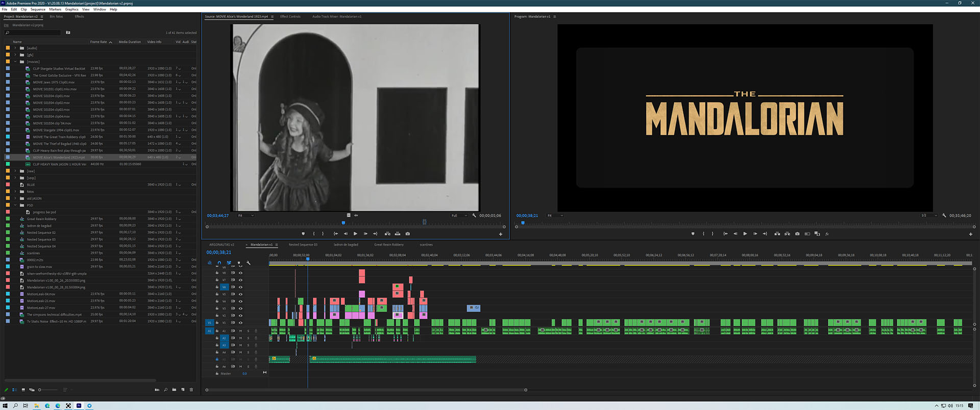Go to In point in Source monitor
Image resolution: width=980 pixels, height=410 pixels.
click(335, 234)
